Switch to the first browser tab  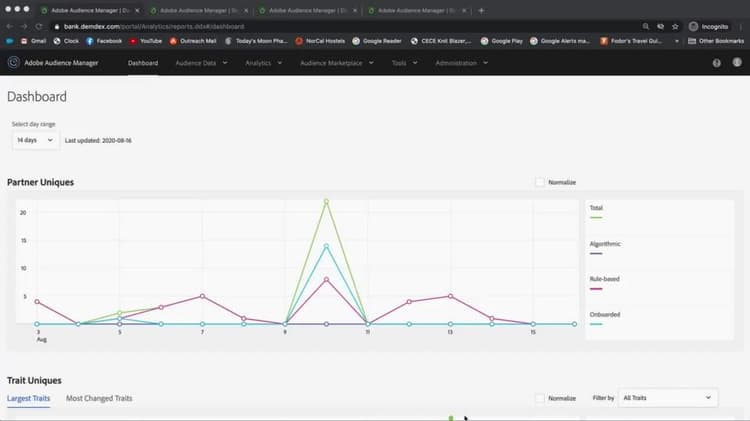pyautogui.click(x=88, y=10)
